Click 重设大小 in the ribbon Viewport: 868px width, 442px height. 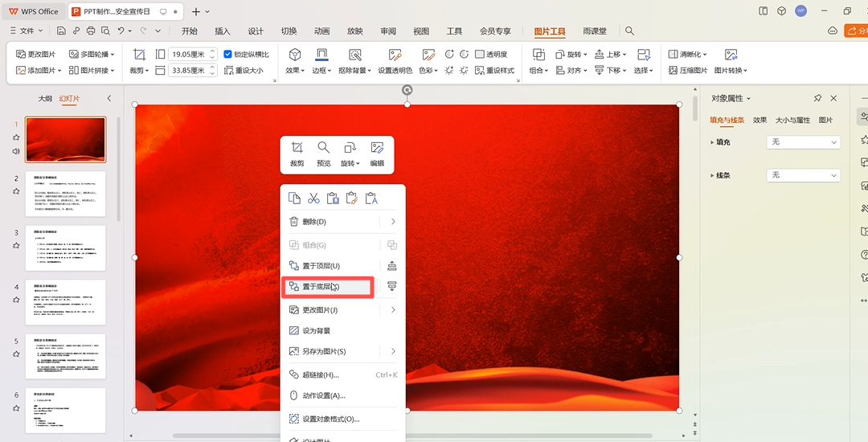[x=244, y=70]
